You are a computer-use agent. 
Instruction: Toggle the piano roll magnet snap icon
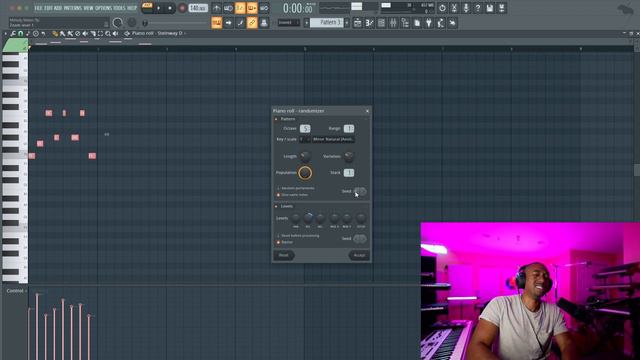(20, 34)
